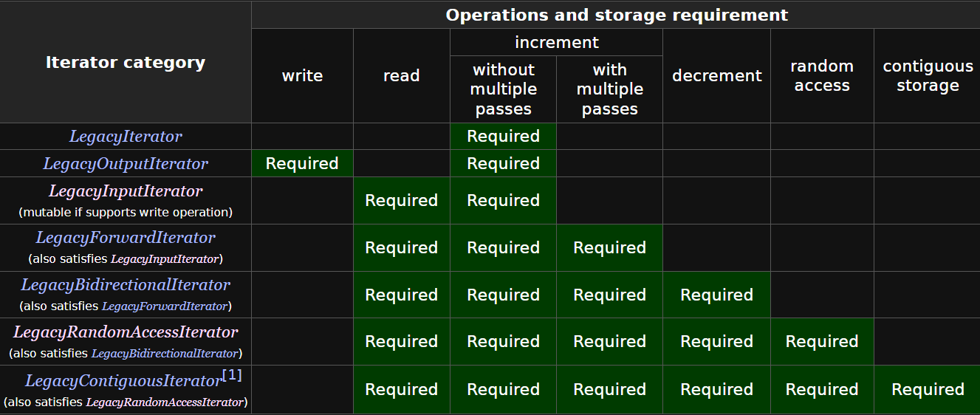This screenshot has height=415, width=980.
Task: Click the 'random access' column header
Action: pos(822,76)
